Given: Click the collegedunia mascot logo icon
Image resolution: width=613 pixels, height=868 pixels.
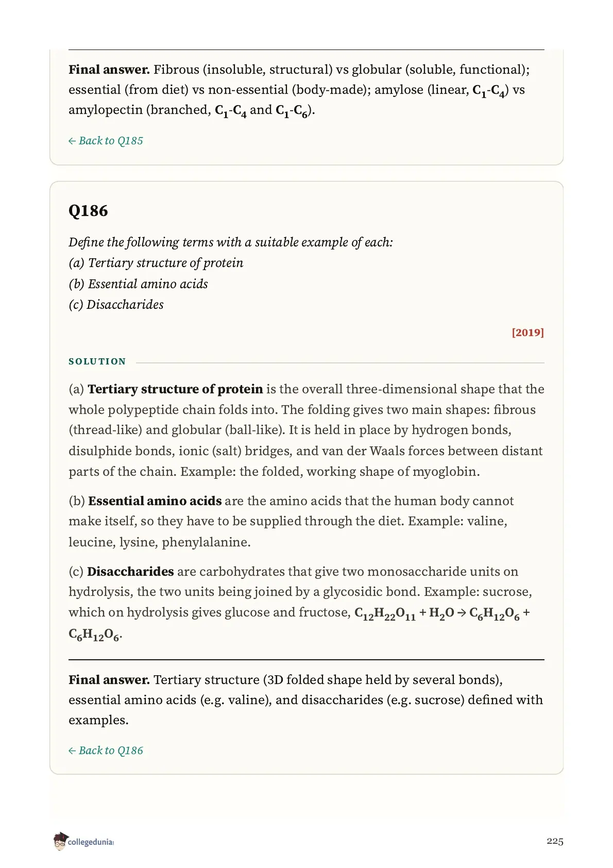Looking at the screenshot, I should tap(60, 841).
